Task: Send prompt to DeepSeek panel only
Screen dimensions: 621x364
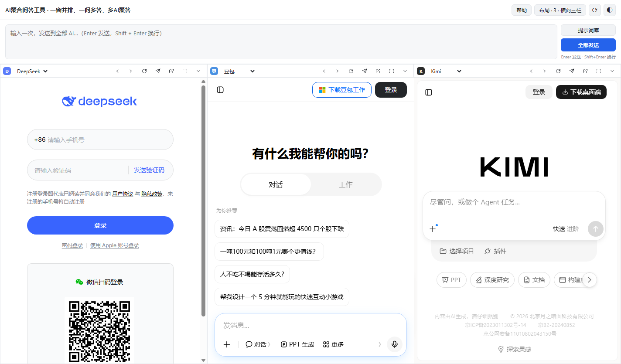Action: [158, 71]
